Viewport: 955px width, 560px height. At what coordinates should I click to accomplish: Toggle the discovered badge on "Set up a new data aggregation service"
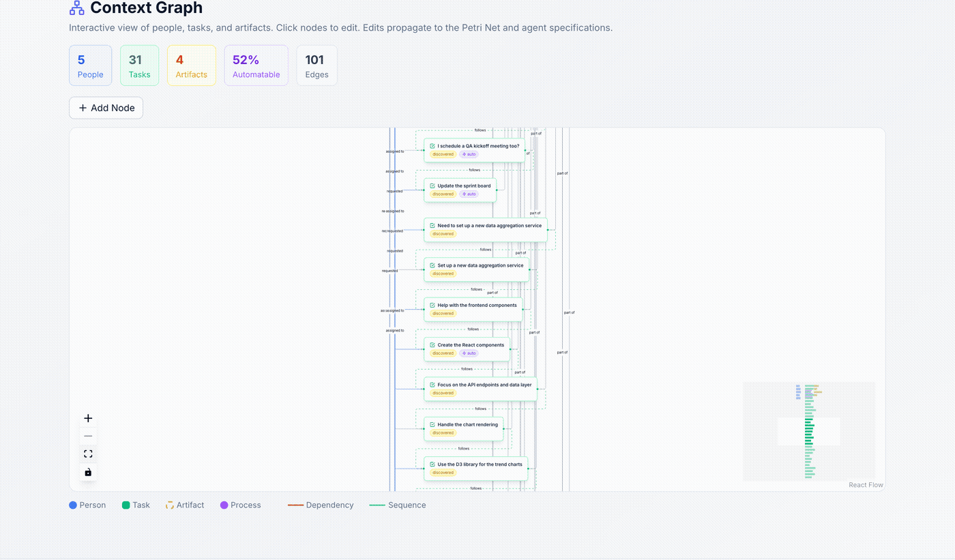pyautogui.click(x=443, y=274)
